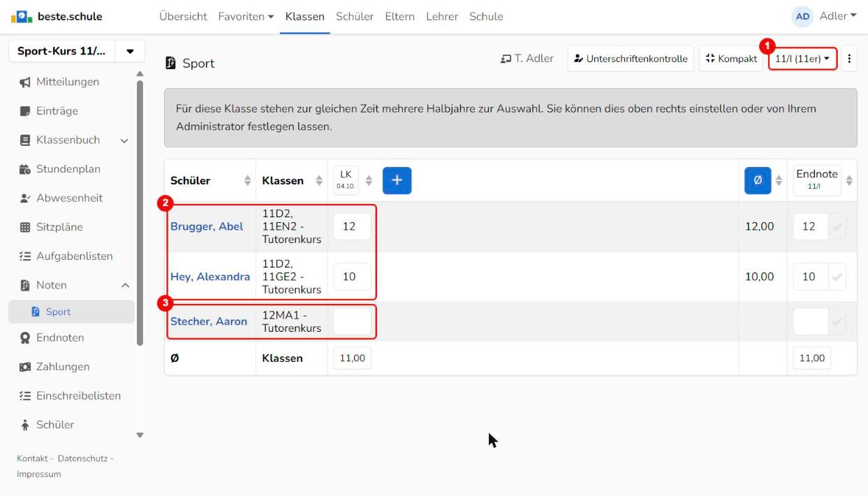This screenshot has width=868, height=496.
Task: Edit Hey's Endnote field 10
Action: click(x=811, y=277)
